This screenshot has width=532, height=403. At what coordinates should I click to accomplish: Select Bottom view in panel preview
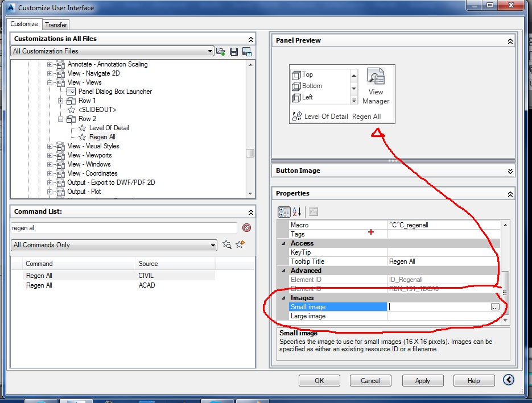(307, 86)
